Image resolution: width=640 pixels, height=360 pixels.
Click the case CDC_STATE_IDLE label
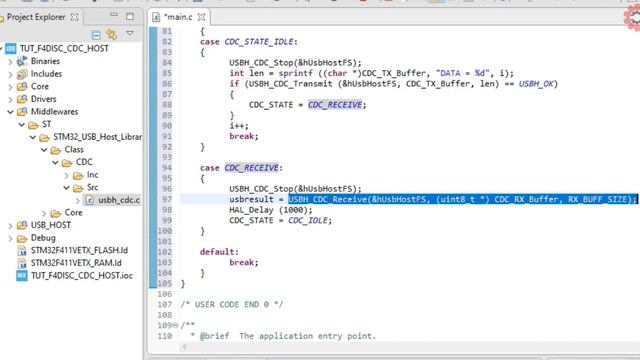point(249,42)
